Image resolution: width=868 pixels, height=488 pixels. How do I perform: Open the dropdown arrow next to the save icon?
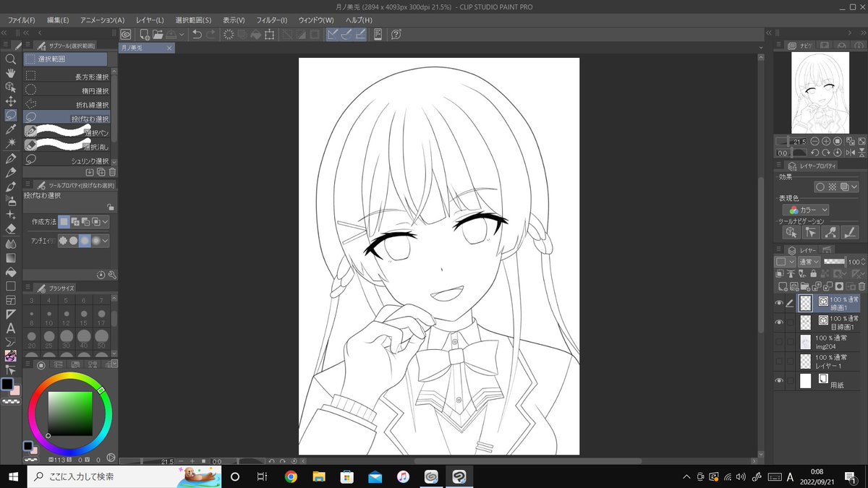182,34
